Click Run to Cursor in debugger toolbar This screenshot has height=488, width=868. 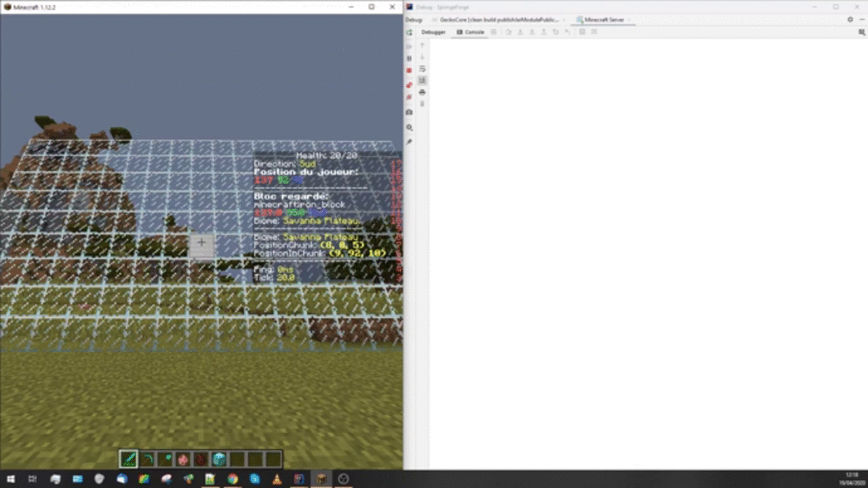567,32
